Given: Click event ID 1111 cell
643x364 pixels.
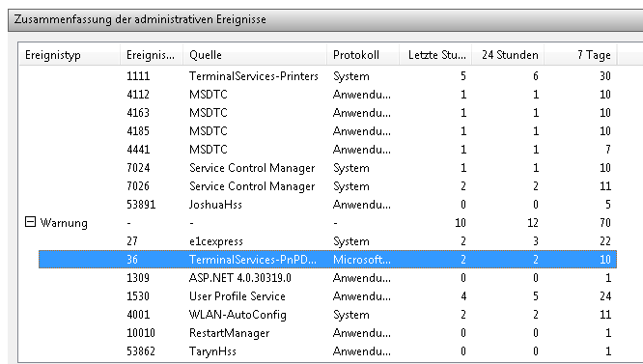Looking at the screenshot, I should click(x=138, y=76).
